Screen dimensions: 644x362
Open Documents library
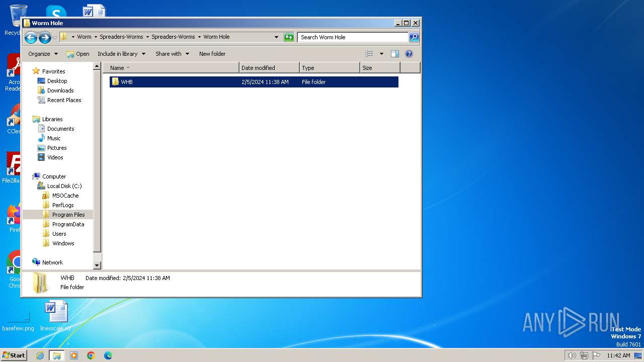(60, 129)
